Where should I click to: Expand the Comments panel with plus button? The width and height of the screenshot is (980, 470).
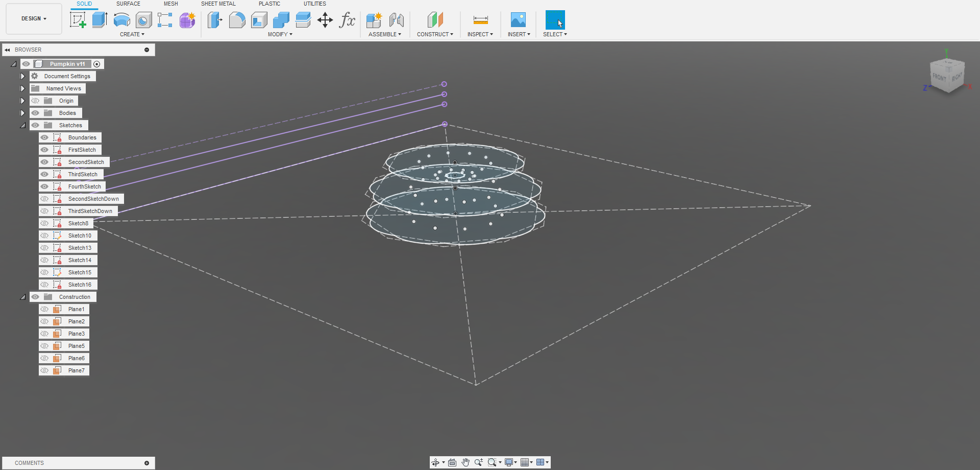(147, 463)
